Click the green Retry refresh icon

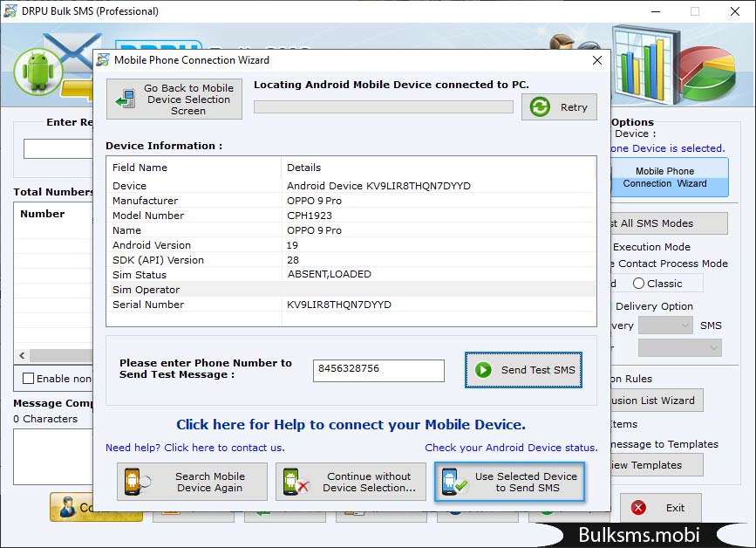(x=540, y=106)
